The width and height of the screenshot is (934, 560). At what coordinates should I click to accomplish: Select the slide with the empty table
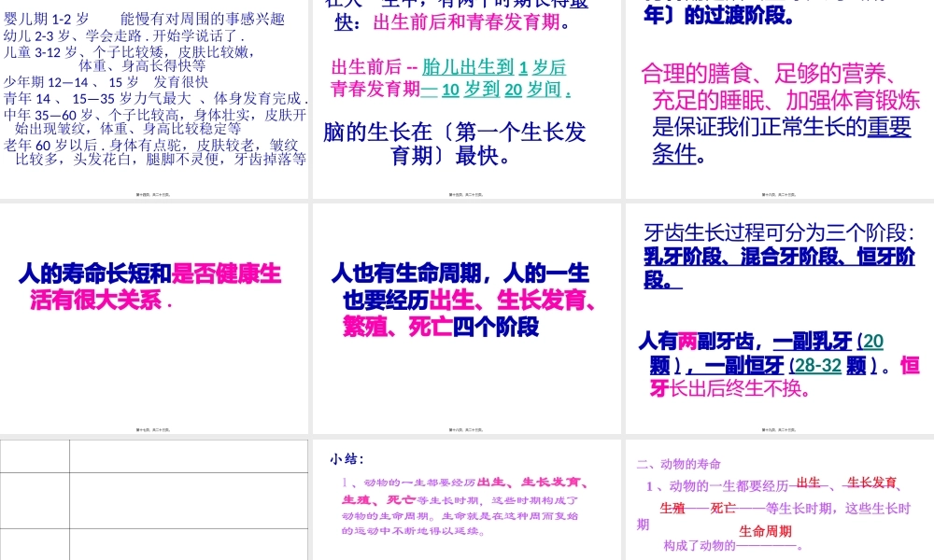tap(154, 499)
